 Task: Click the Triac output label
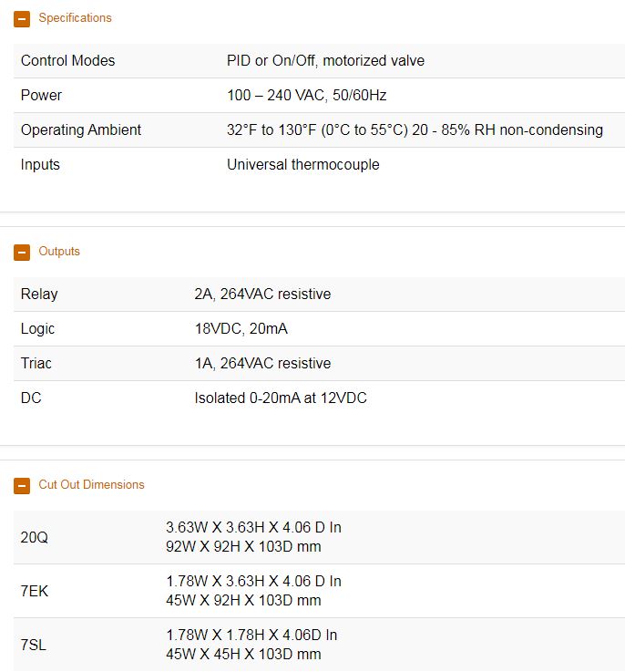pyautogui.click(x=36, y=364)
